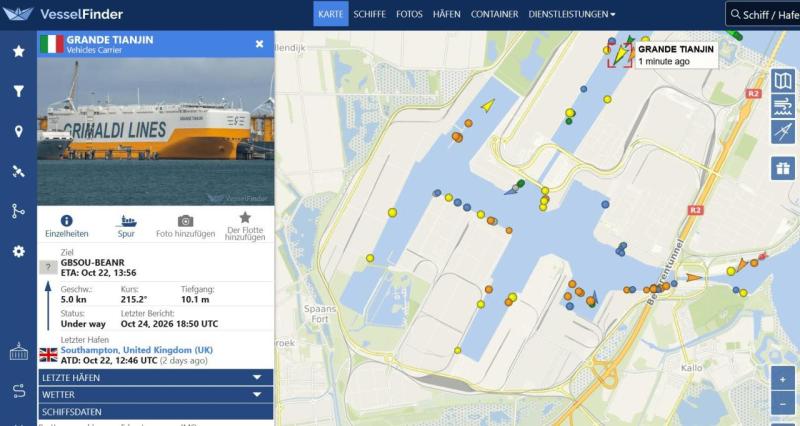Open favorites via star sidebar icon
This screenshot has height=426, width=800.
(x=18, y=51)
